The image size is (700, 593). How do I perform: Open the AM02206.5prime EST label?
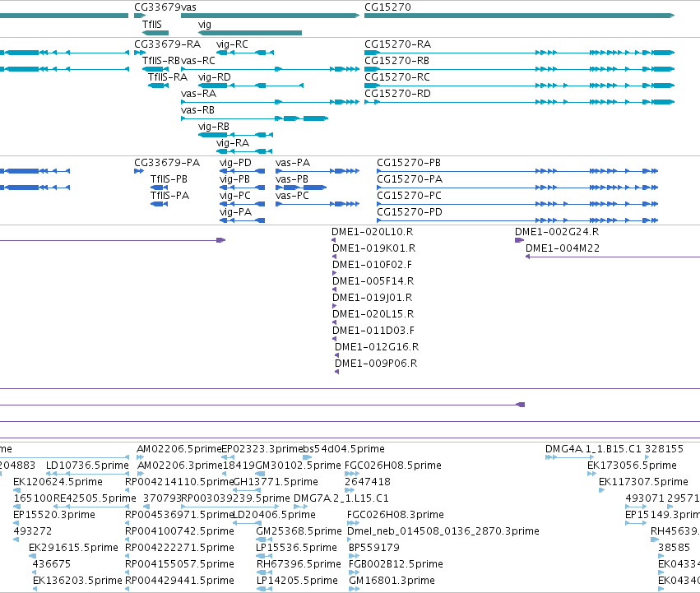coord(178,449)
